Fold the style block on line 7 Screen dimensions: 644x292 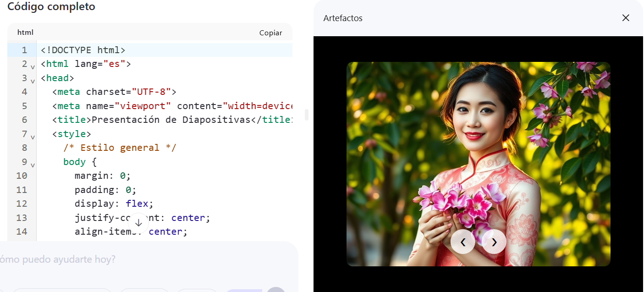coord(33,137)
